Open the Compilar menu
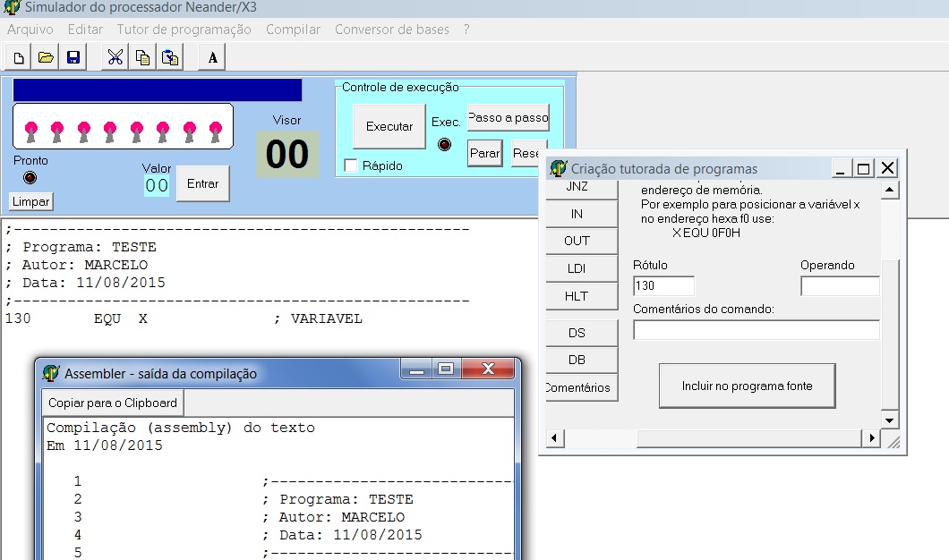The width and height of the screenshot is (949, 560). point(293,30)
